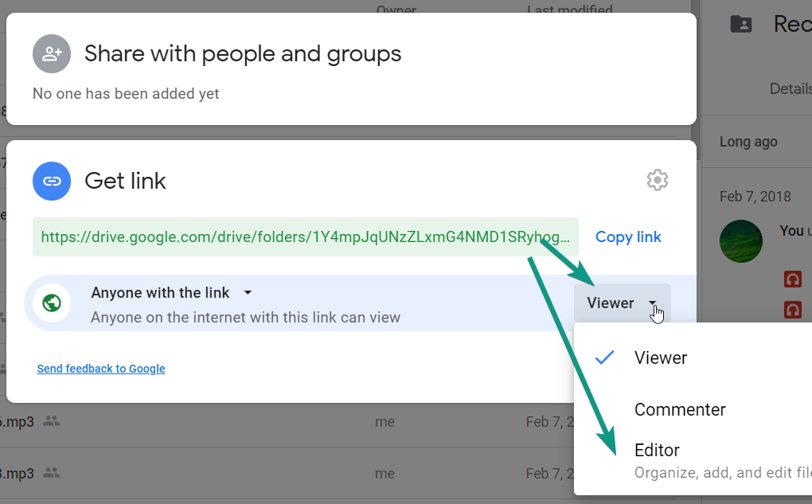Image resolution: width=812 pixels, height=504 pixels.
Task: Click the Share with people and groups heading
Action: 243,54
